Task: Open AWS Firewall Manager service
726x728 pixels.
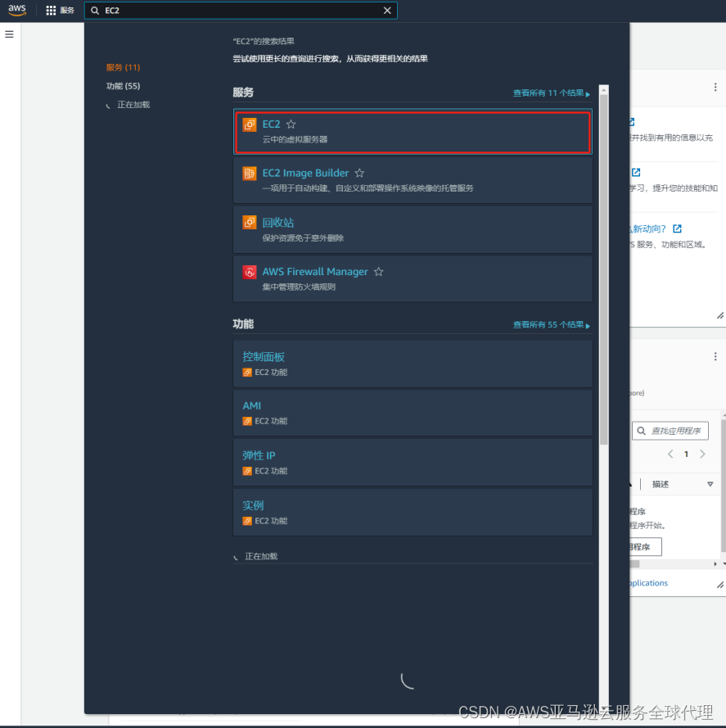Action: tap(413, 278)
